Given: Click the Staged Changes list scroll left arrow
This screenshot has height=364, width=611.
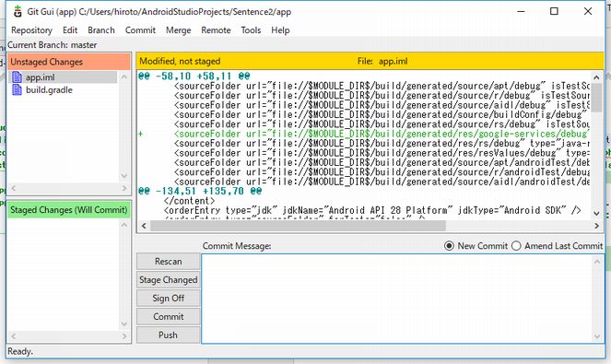Looking at the screenshot, I should tap(14, 336).
